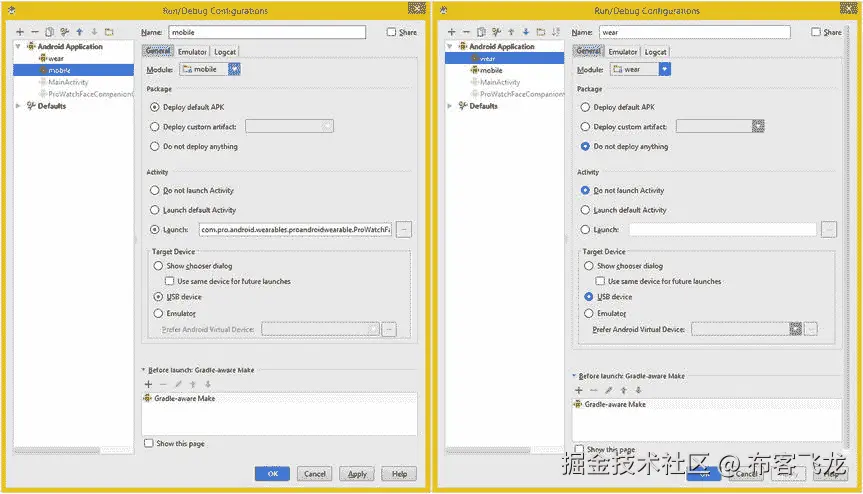The height and width of the screenshot is (494, 863).
Task: Click Cancel button in left mobile dialog
Action: 315,474
